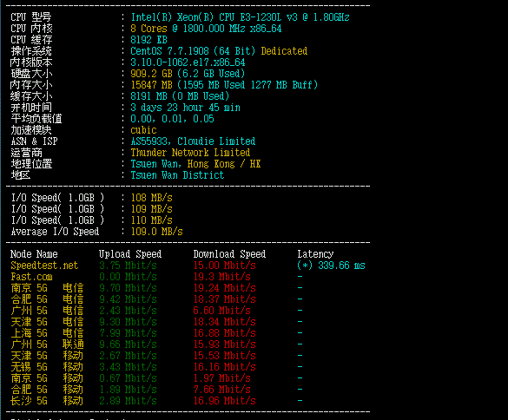Select swap value '8191 MB (0 MB Used)'
This screenshot has width=508, height=420.
point(180,96)
